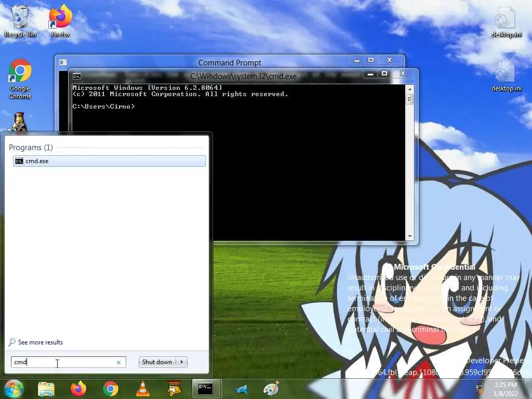Close the rear Command Prompt window
Screen dimensions: 532x399
click(x=390, y=60)
